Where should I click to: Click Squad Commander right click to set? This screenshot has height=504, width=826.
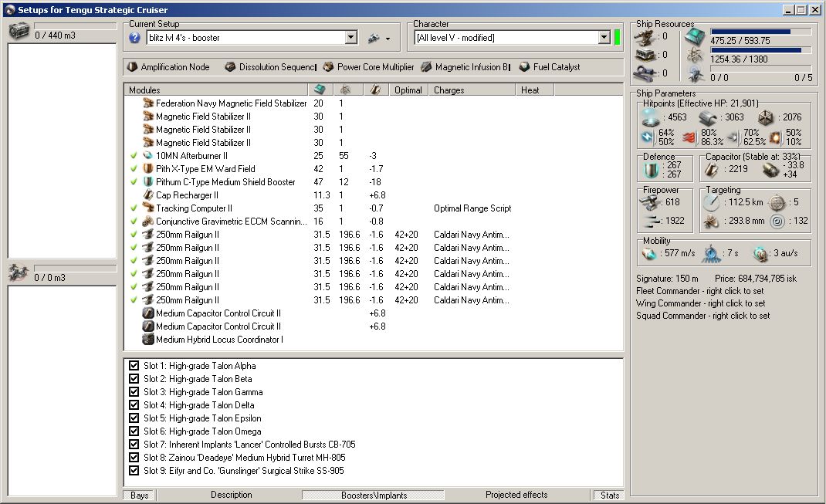point(702,316)
